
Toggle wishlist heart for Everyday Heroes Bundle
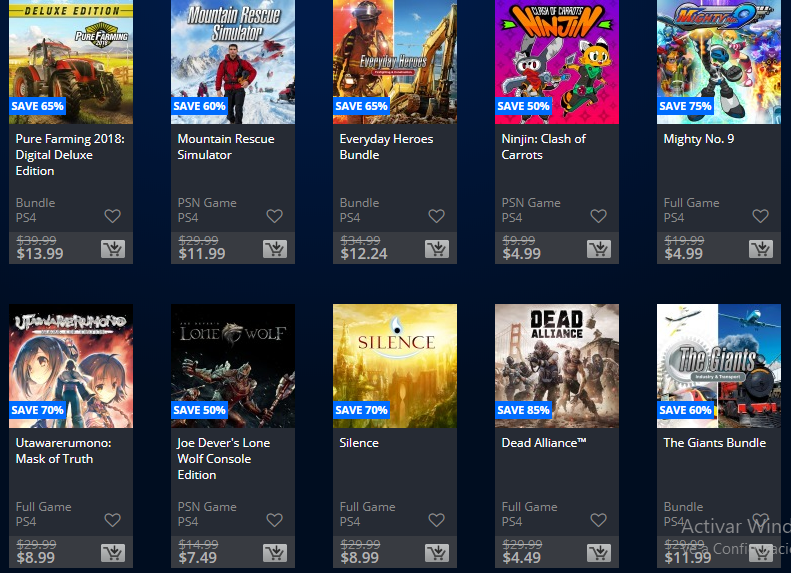[436, 216]
